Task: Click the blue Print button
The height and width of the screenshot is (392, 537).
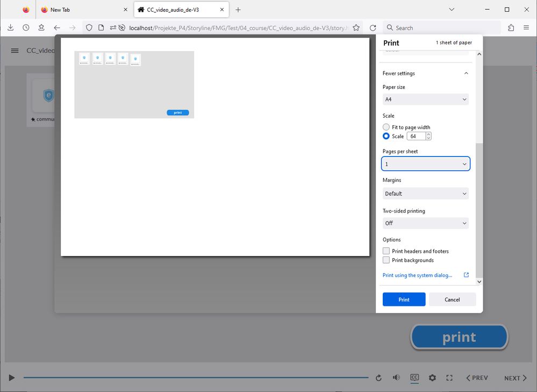Action: (x=404, y=300)
